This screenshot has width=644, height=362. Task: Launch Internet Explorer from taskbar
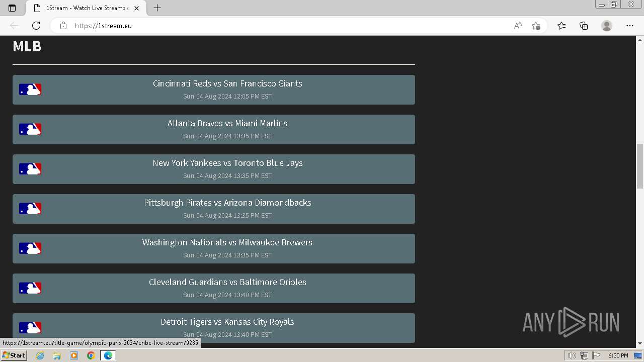[x=40, y=355]
